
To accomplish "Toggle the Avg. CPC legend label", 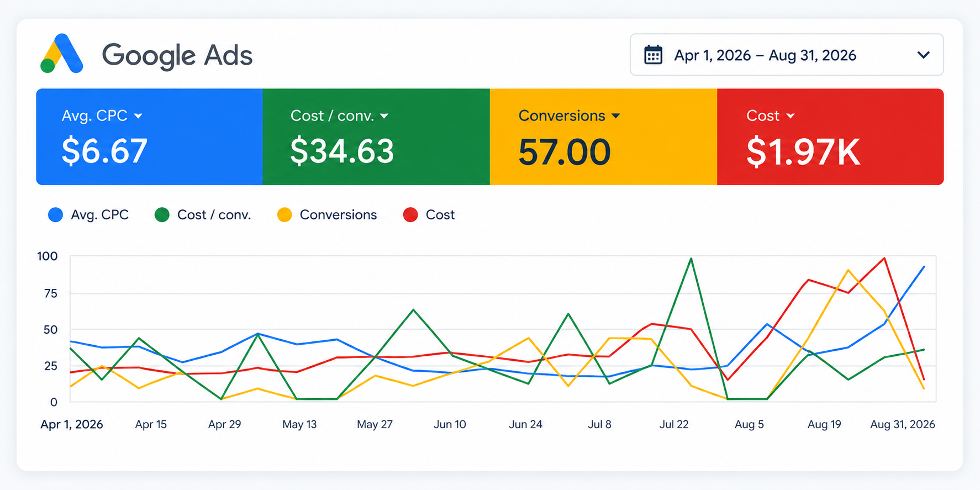I will click(x=99, y=215).
